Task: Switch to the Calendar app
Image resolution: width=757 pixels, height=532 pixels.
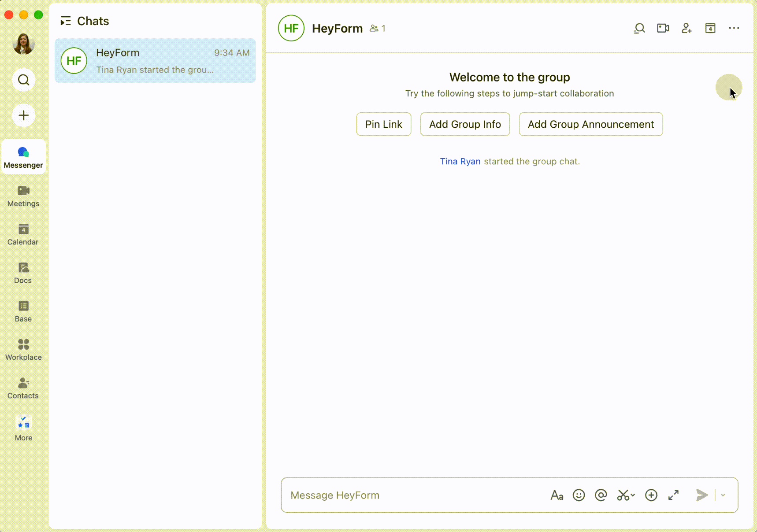Action: click(23, 234)
